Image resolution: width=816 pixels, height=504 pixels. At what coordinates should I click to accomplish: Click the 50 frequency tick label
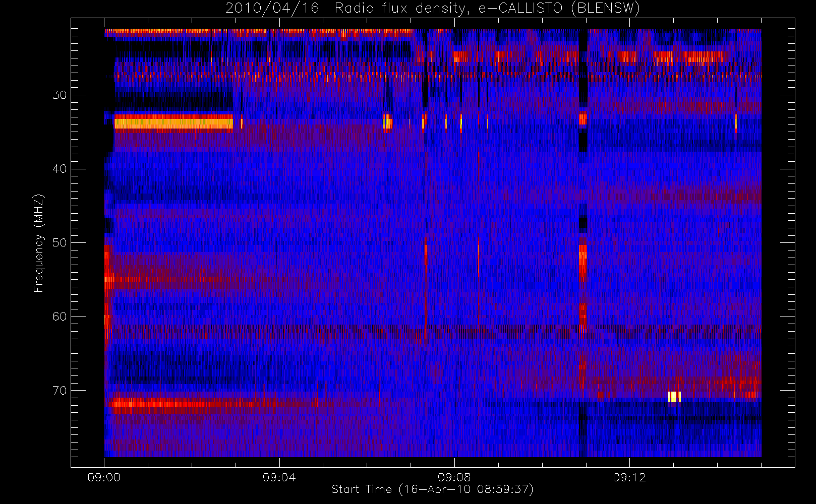click(60, 242)
